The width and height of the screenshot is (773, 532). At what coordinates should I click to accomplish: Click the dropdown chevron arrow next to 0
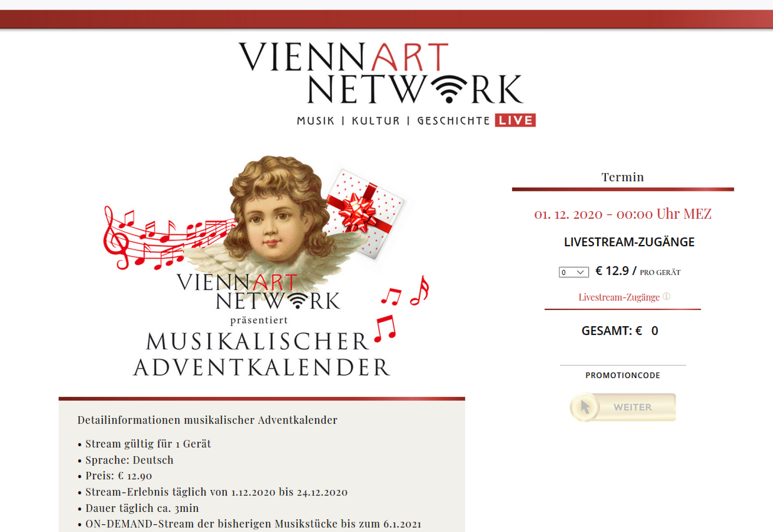581,272
